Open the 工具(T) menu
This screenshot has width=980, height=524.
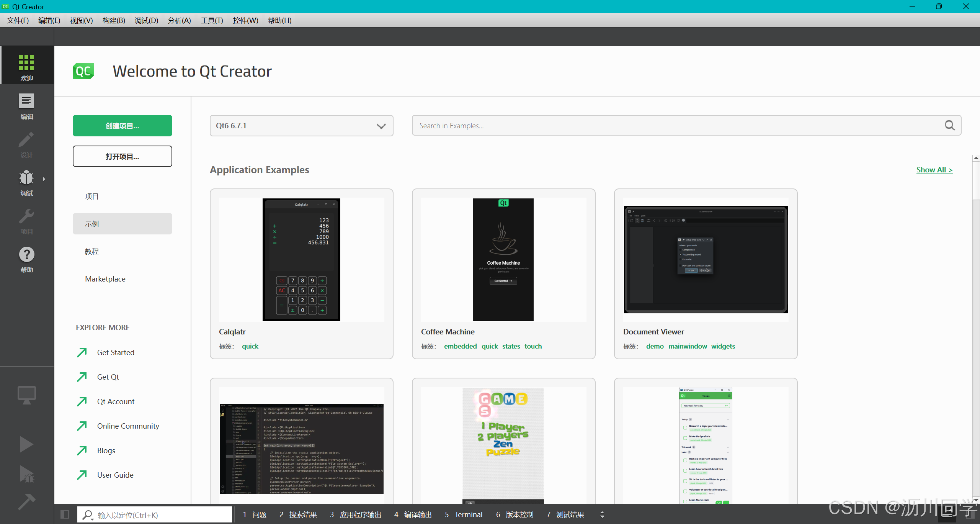point(212,20)
